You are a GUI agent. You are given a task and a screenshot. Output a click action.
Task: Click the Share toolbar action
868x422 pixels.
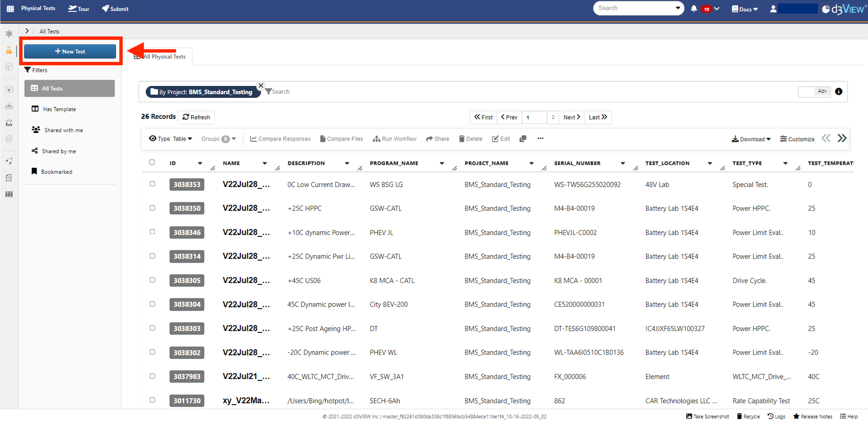437,139
